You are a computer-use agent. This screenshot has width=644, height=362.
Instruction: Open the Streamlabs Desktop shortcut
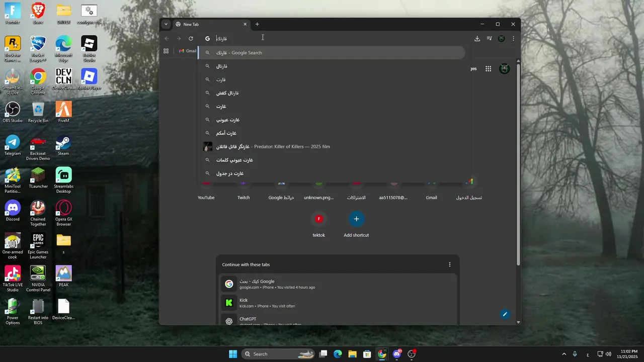63,180
